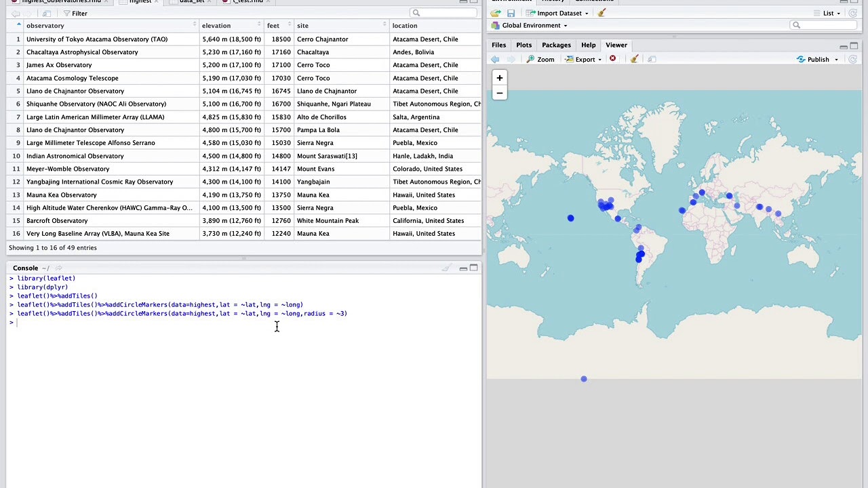The width and height of the screenshot is (868, 488).
Task: Remove current viewer item red X
Action: point(612,59)
